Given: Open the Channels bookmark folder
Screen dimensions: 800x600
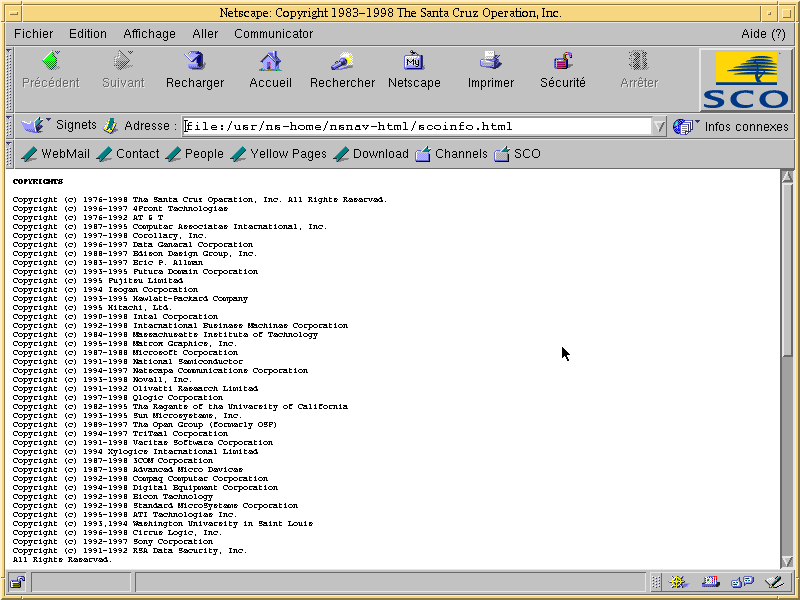Looking at the screenshot, I should click(x=451, y=154).
